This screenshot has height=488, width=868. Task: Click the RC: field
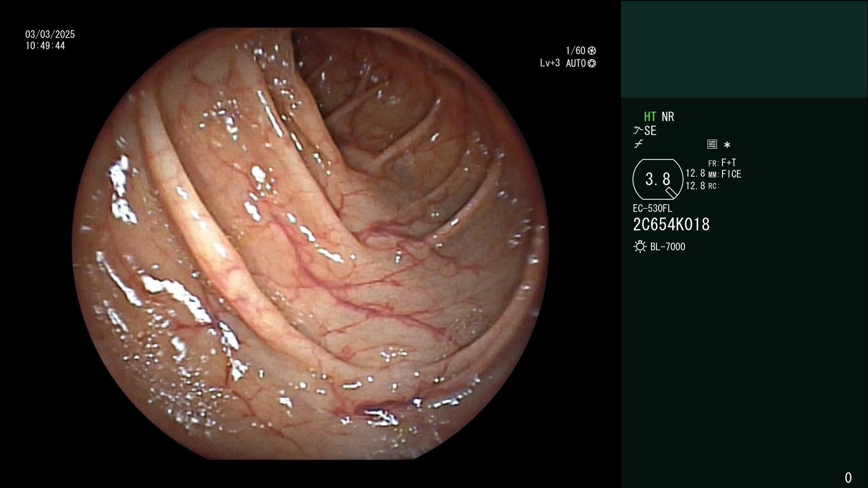pyautogui.click(x=714, y=186)
